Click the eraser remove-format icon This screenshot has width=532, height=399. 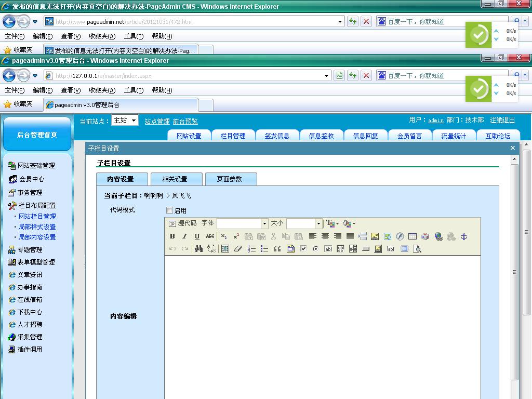(238, 249)
